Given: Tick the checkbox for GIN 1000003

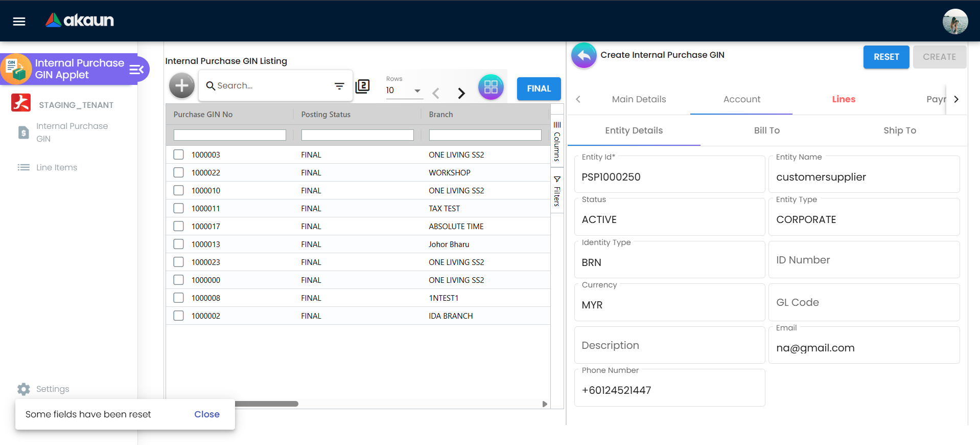Looking at the screenshot, I should (x=178, y=154).
